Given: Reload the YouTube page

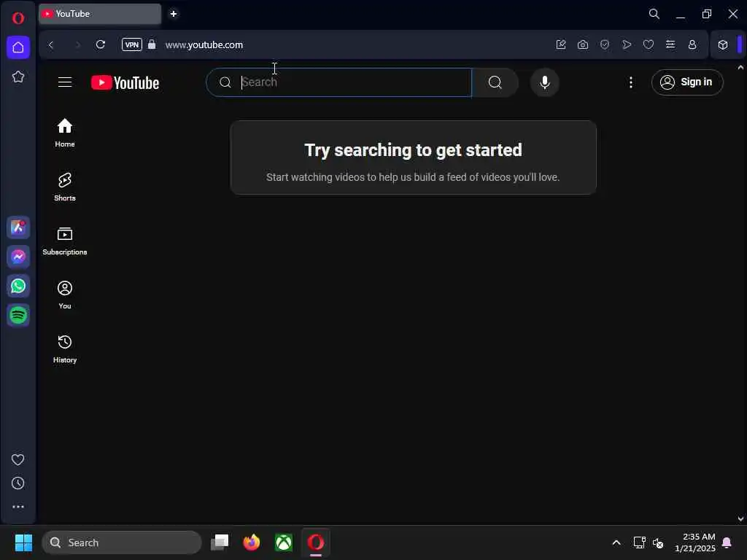Looking at the screenshot, I should 101,44.
